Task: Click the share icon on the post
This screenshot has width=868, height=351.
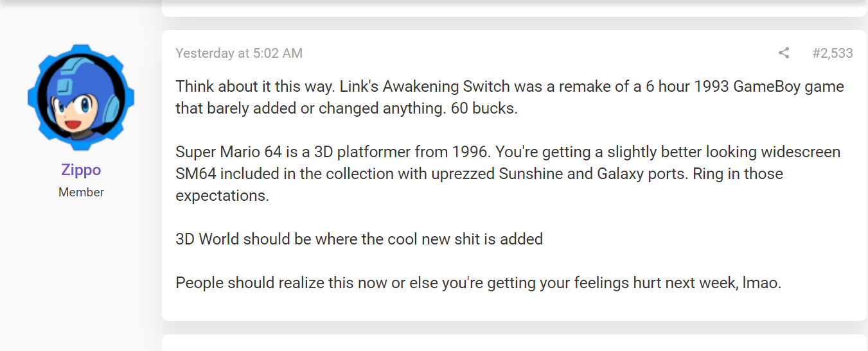Action: (x=784, y=53)
